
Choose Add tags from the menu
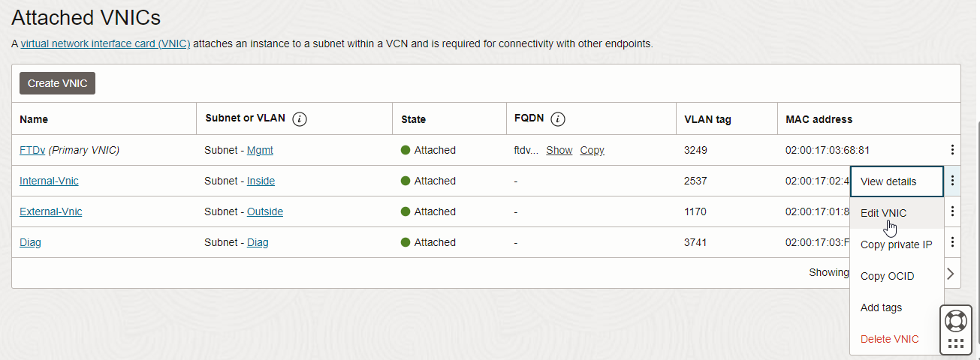point(882,307)
